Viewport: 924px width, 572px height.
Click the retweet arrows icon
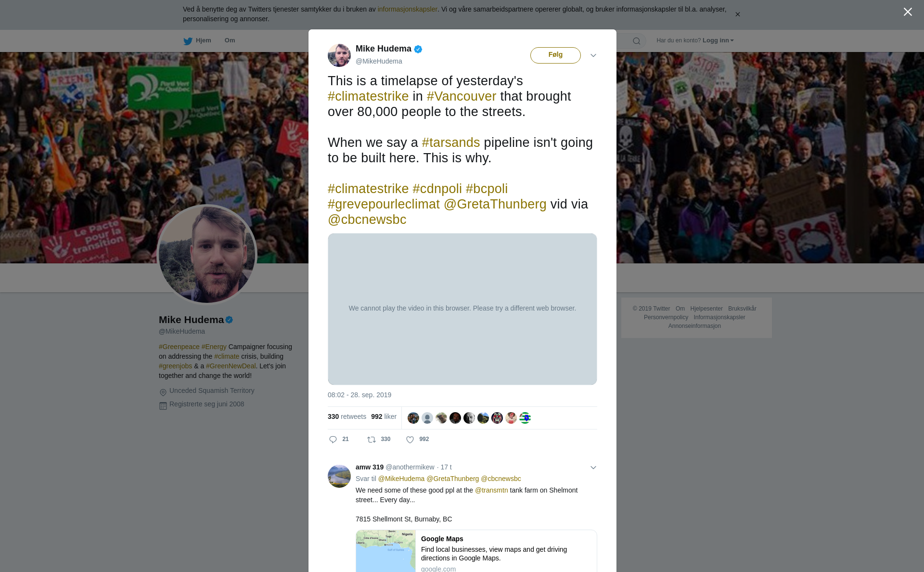pos(372,440)
